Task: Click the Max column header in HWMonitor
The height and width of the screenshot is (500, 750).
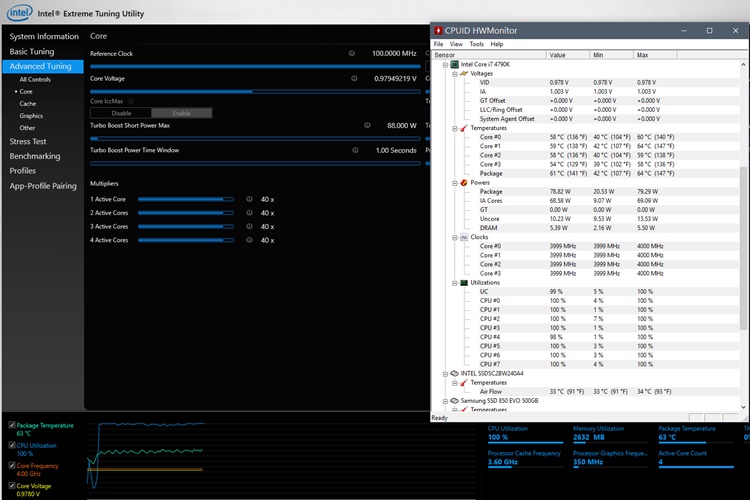Action: click(x=655, y=55)
